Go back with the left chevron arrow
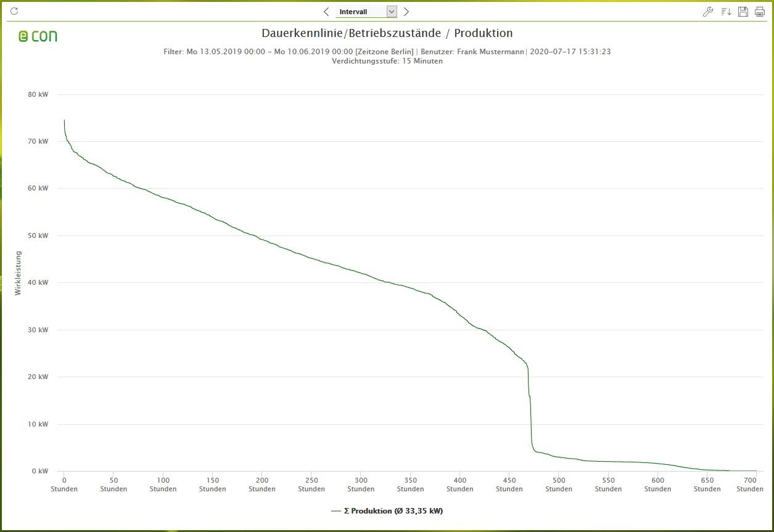Screen dimensions: 774x532 click(x=326, y=11)
